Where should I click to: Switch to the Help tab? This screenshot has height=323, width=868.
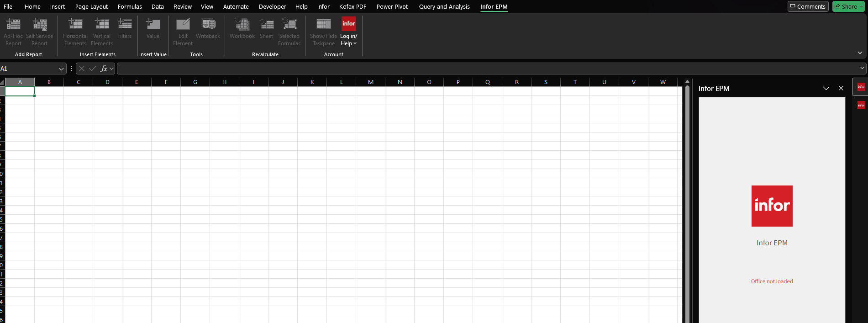301,6
